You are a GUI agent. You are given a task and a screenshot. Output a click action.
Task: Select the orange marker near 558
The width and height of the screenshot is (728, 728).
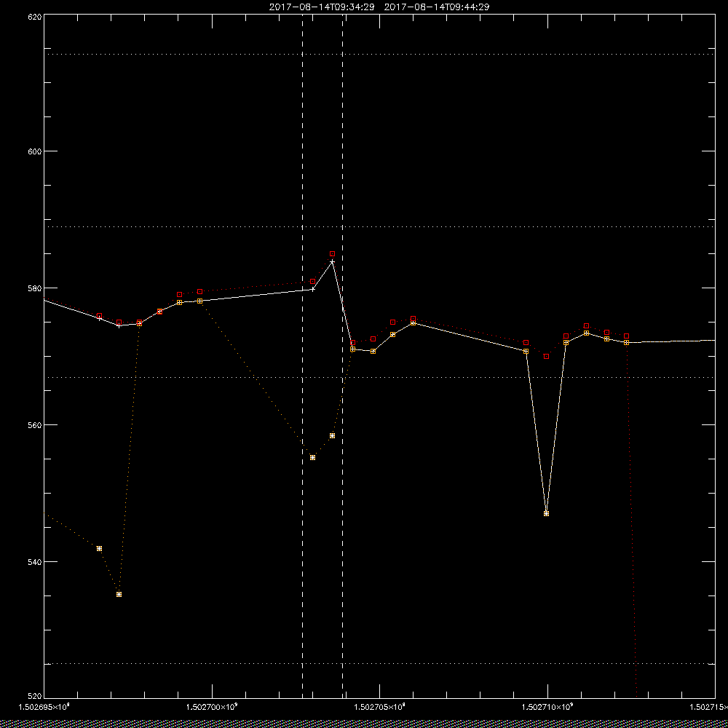pyautogui.click(x=333, y=435)
